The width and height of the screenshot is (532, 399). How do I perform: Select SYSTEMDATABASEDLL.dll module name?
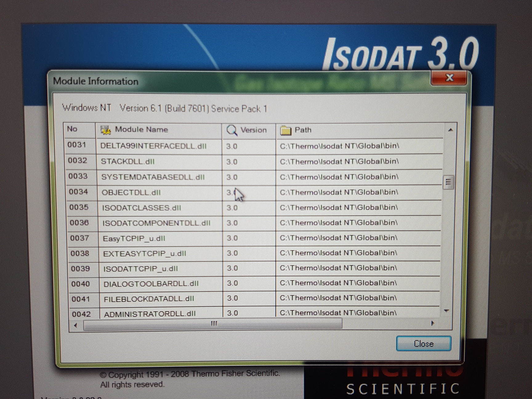pos(153,177)
